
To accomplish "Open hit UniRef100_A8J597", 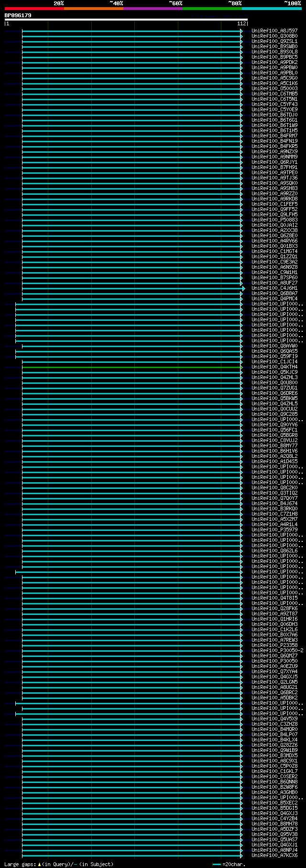I will 274,31.
